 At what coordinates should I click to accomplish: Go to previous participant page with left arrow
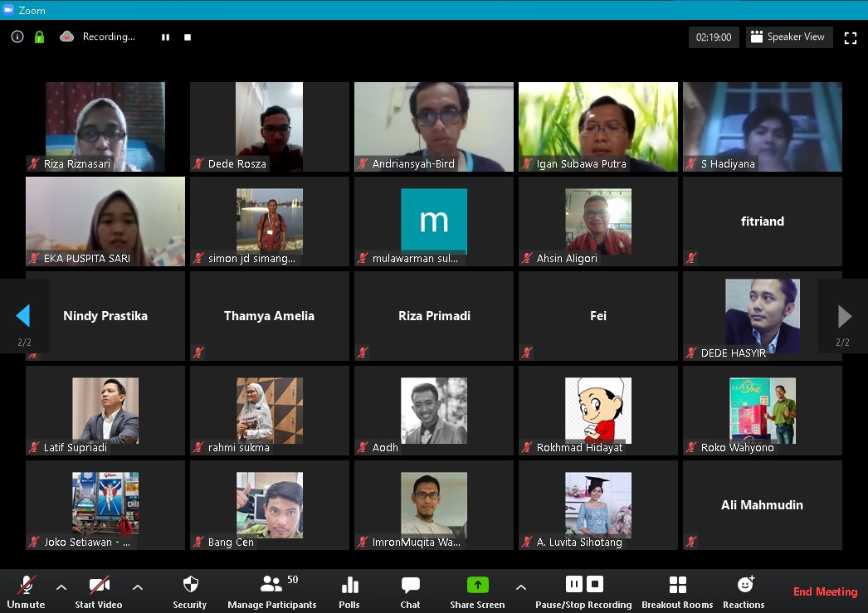coord(23,316)
